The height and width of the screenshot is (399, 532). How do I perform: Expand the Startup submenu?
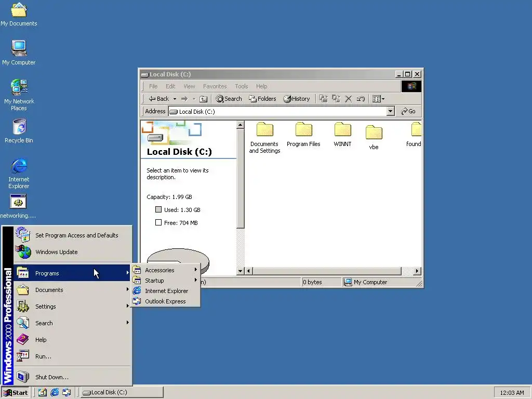tap(166, 281)
